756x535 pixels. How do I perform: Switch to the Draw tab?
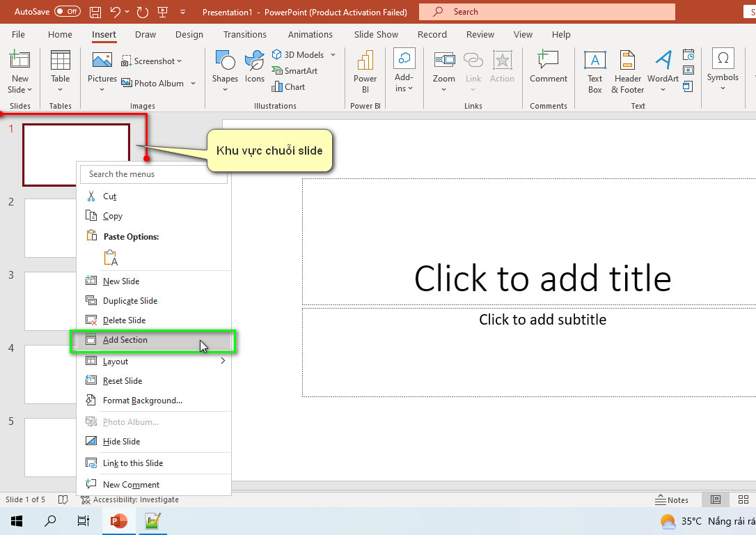(x=145, y=34)
